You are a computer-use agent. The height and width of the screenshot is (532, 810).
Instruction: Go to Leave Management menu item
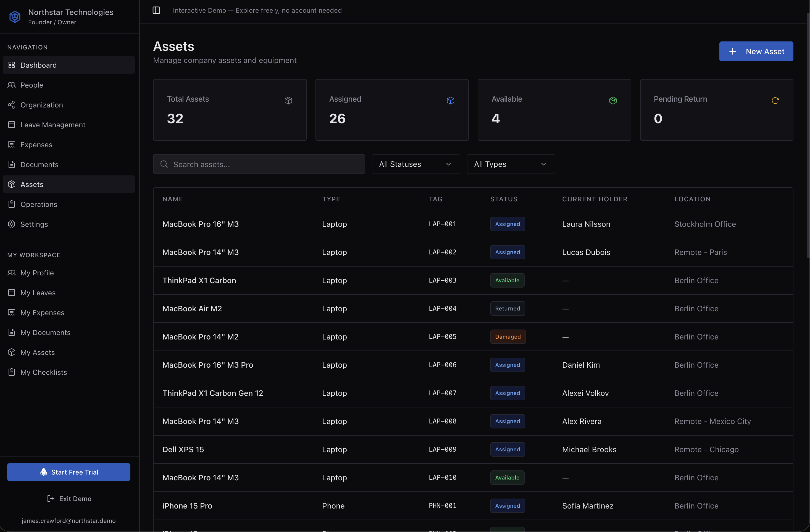pyautogui.click(x=53, y=125)
